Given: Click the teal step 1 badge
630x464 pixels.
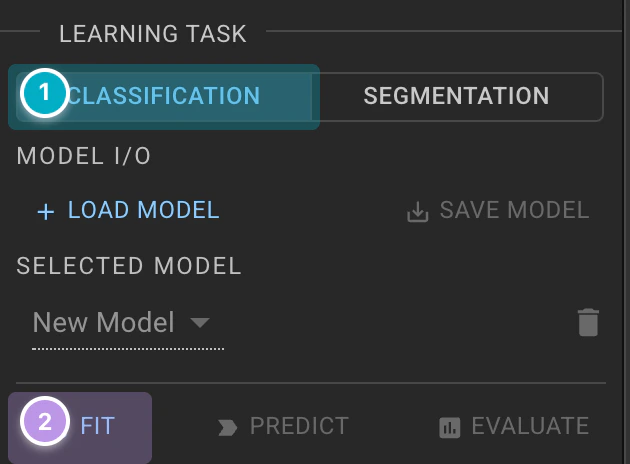Looking at the screenshot, I should pos(45,93).
